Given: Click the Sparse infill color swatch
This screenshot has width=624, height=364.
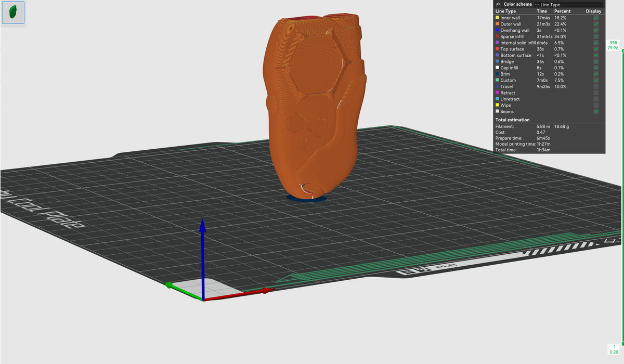Looking at the screenshot, I should pyautogui.click(x=497, y=36).
